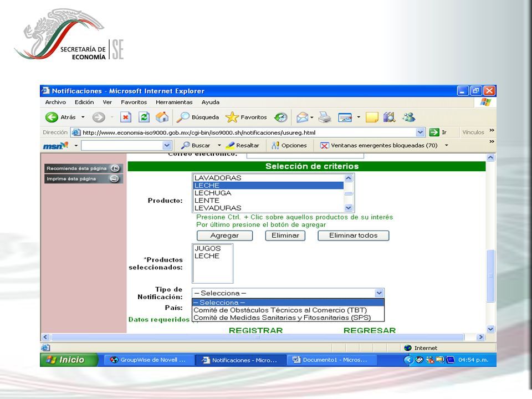Click the page horizontal scrollbar thumb
The width and height of the screenshot is (532, 399).
tap(258, 337)
